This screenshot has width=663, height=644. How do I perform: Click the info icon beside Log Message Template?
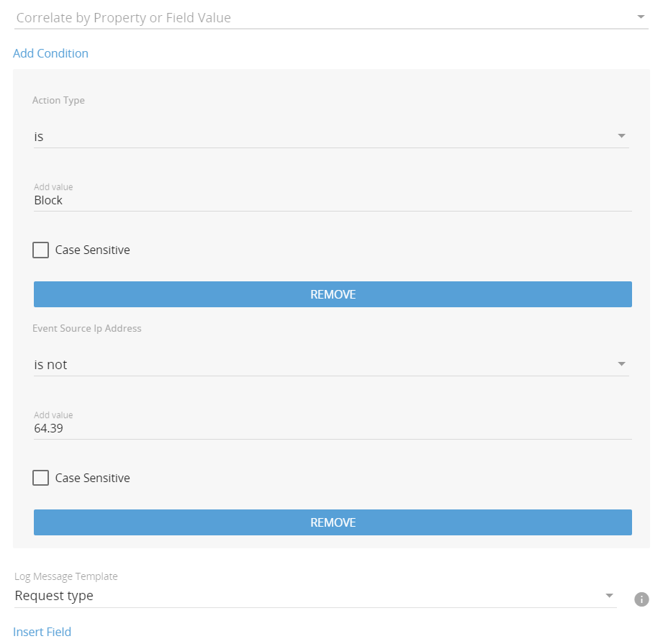coord(641,599)
